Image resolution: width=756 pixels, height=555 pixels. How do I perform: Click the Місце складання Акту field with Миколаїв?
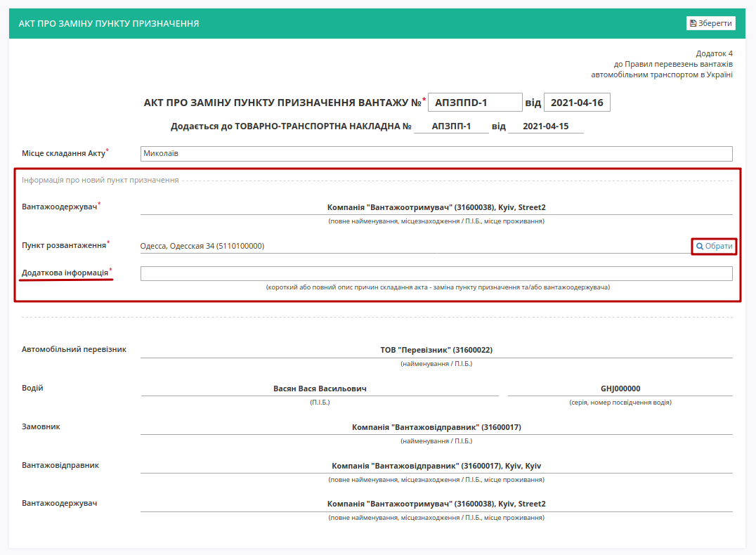click(436, 154)
